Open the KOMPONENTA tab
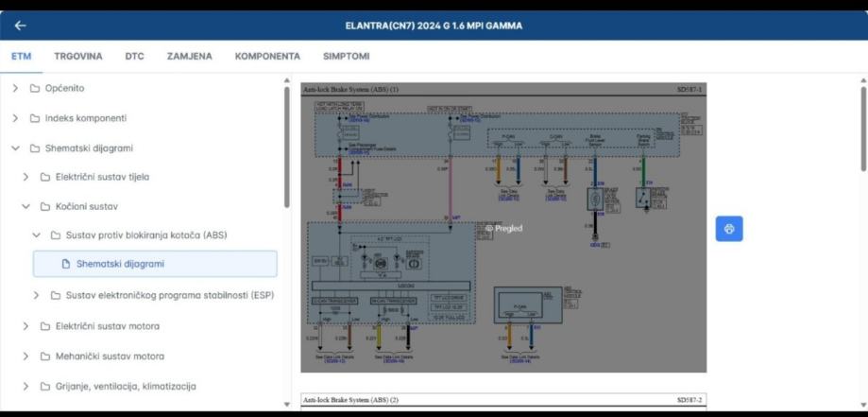The image size is (868, 417). pyautogui.click(x=267, y=56)
